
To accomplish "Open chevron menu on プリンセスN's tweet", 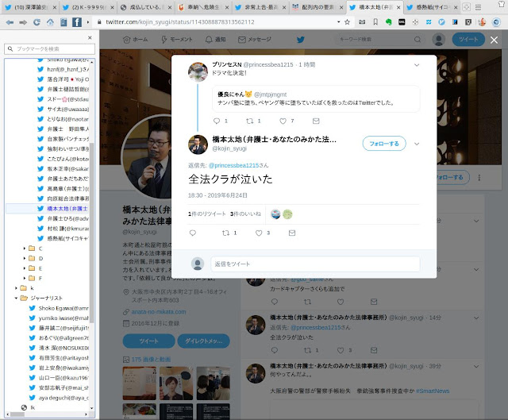I will [417, 65].
